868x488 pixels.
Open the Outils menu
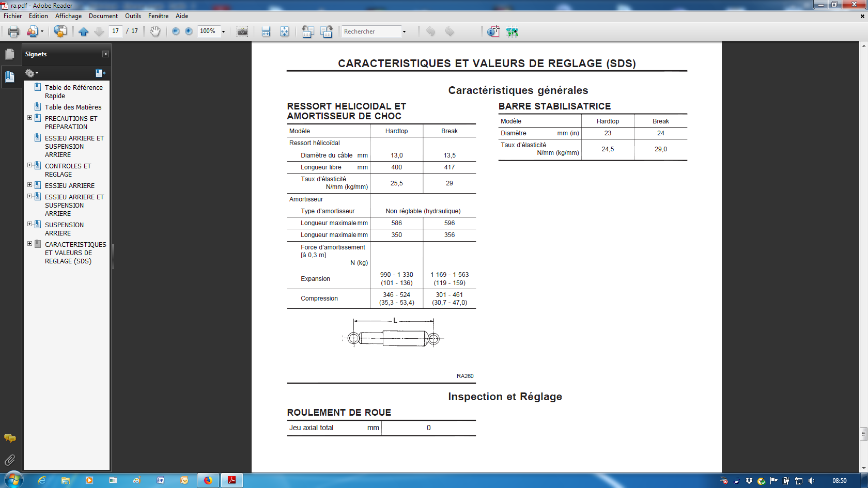click(x=133, y=16)
